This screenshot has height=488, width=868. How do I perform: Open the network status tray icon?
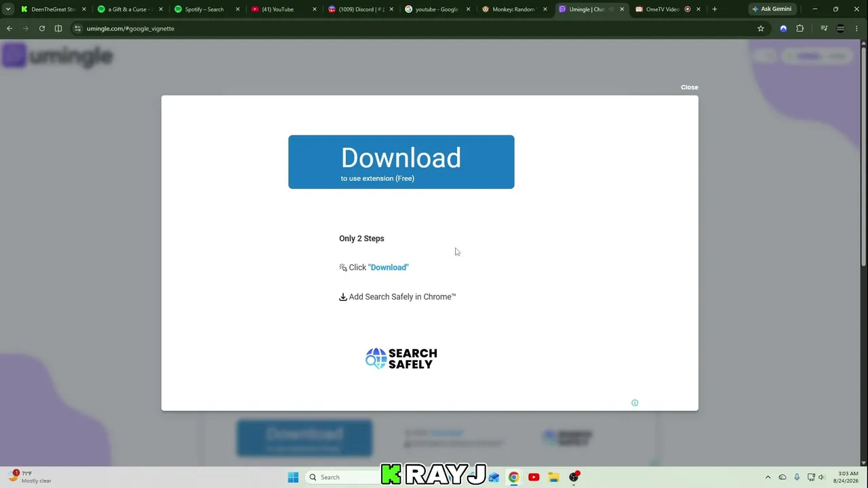click(811, 477)
